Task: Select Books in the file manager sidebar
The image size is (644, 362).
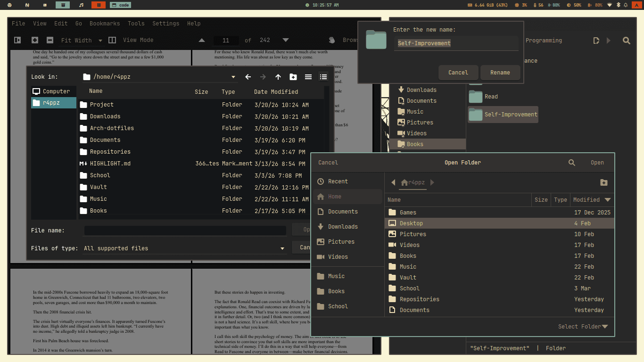Action: click(x=428, y=144)
